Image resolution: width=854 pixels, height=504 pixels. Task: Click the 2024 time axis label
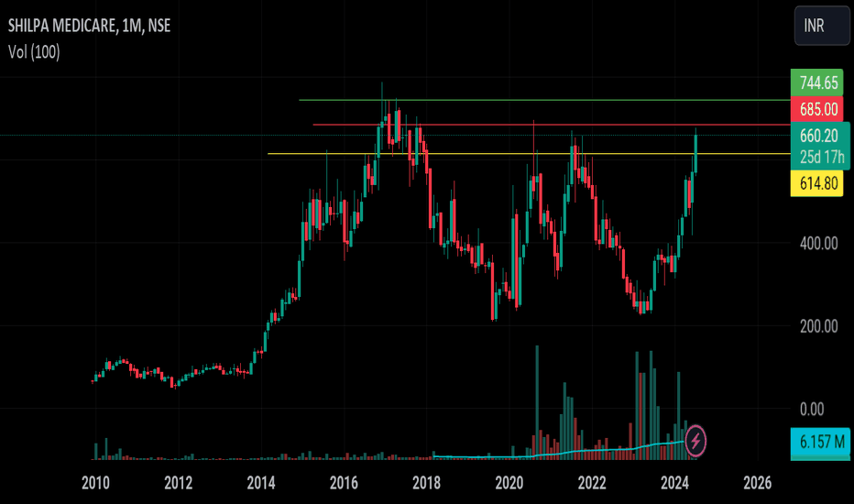tap(674, 483)
